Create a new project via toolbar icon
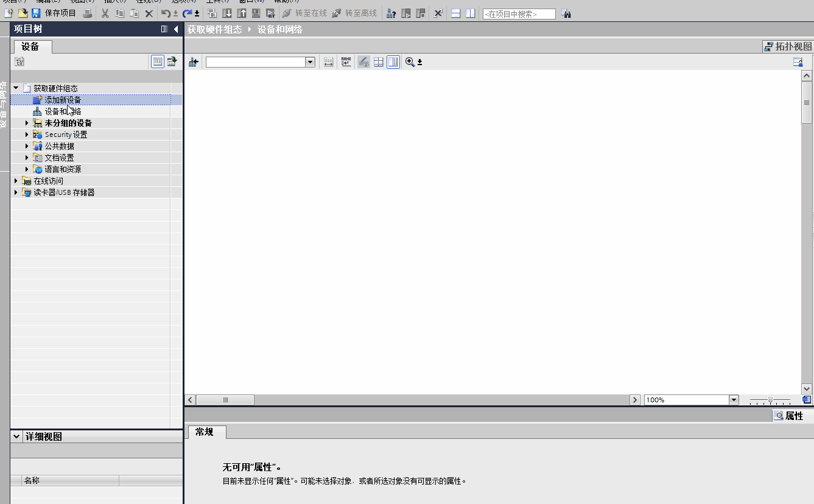814x504 pixels. (9, 13)
